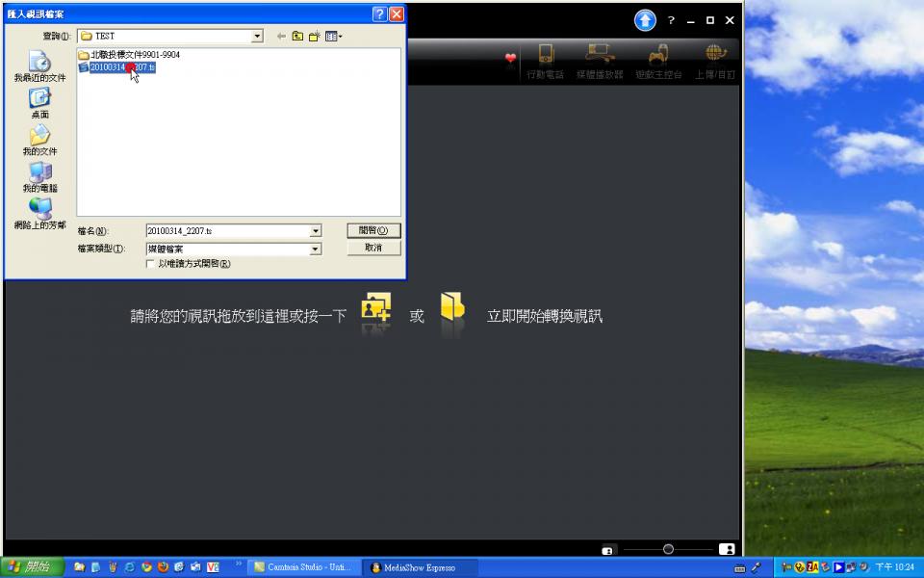Open the help question mark icon

671,20
